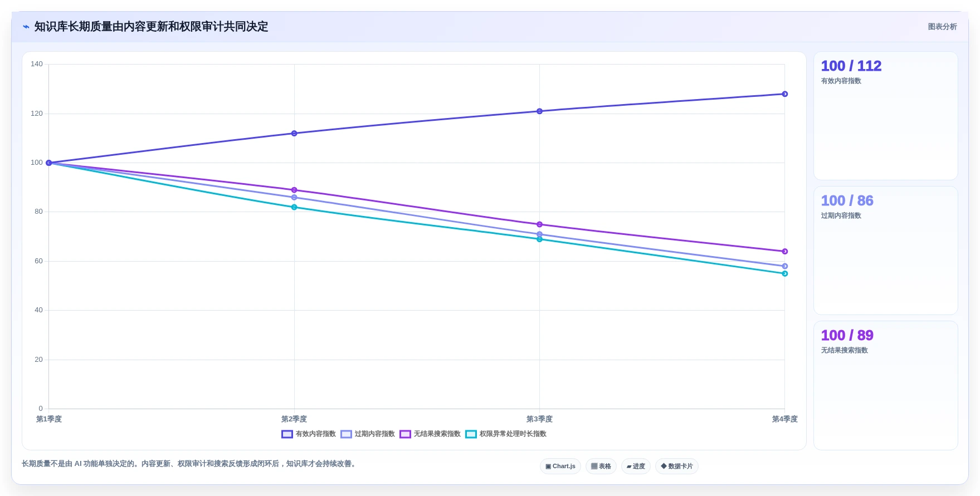Viewport: 980px width, 496px height.
Task: Click the 第3季度 axis label
Action: (x=539, y=419)
